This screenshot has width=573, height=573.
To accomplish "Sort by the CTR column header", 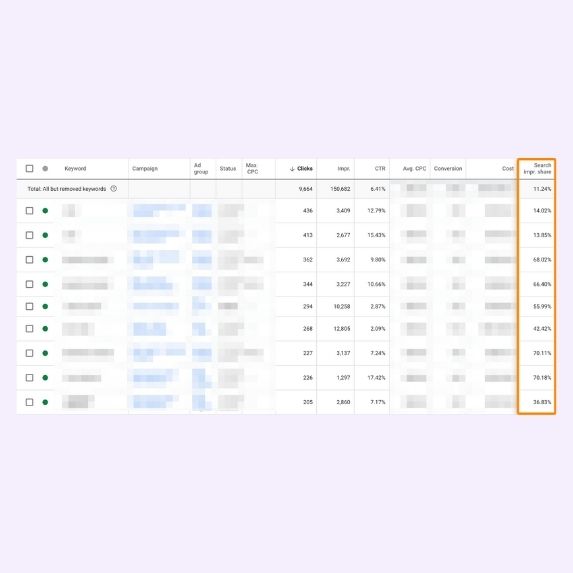I will coord(380,168).
